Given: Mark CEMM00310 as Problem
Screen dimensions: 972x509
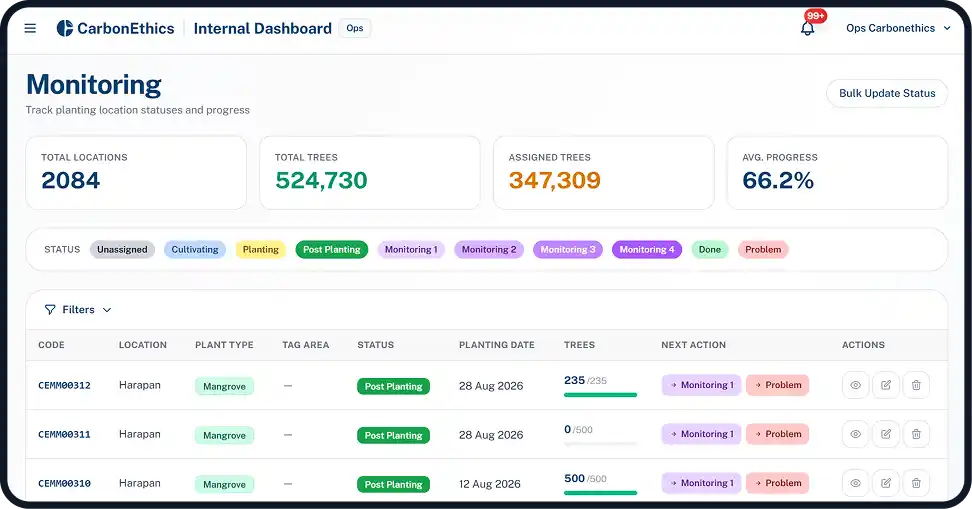Looking at the screenshot, I should click(x=777, y=483).
